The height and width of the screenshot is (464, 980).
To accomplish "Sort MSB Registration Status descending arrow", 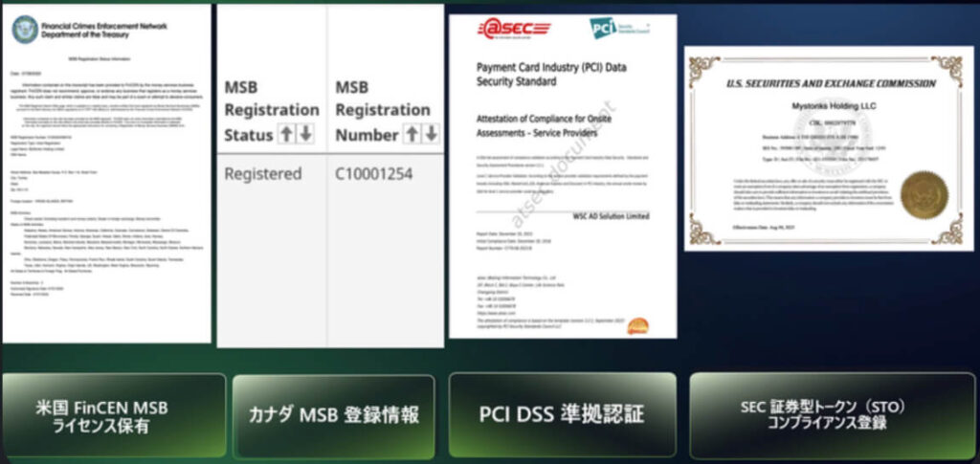I will tap(305, 134).
